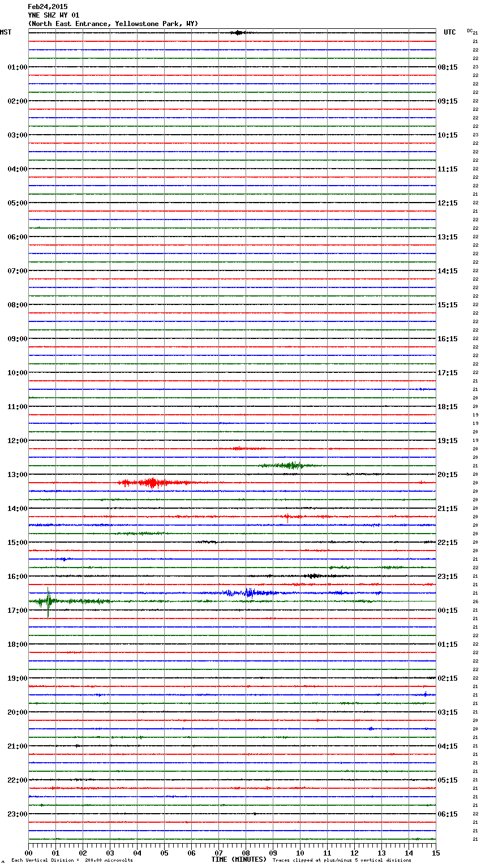Click the small red spike on the 14:15 trace

click(287, 517)
